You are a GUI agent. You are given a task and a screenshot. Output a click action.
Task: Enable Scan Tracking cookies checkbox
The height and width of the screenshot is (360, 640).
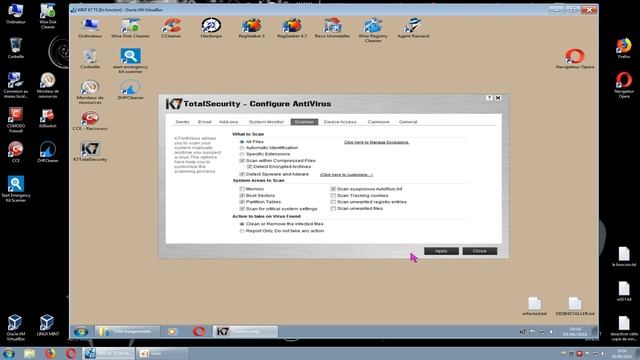click(333, 196)
